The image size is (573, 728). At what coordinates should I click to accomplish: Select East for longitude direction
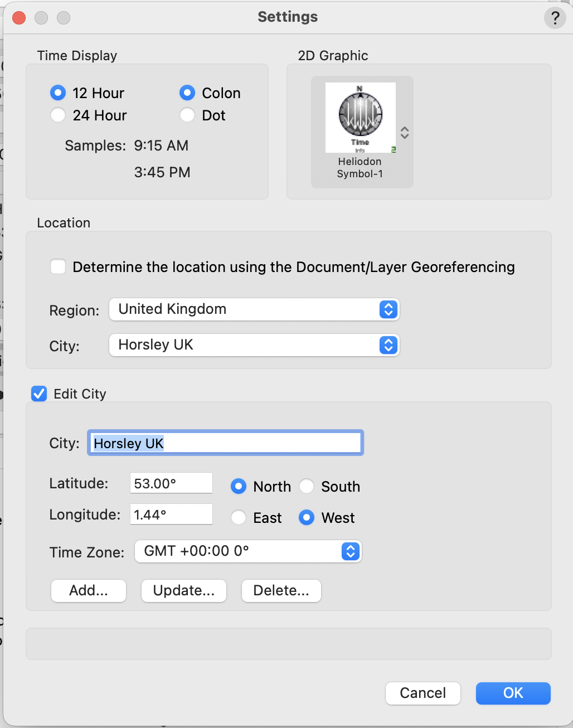click(239, 518)
